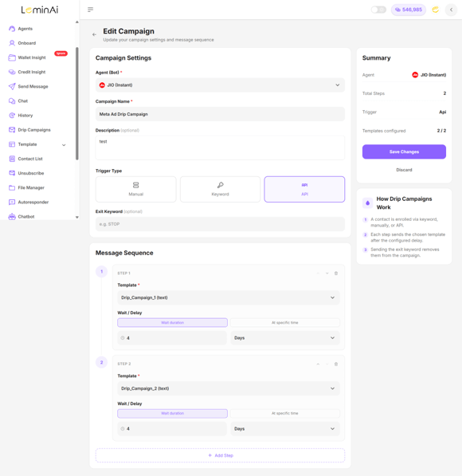Open the Agent (Bot) dropdown
The image size is (462, 476).
(x=220, y=85)
